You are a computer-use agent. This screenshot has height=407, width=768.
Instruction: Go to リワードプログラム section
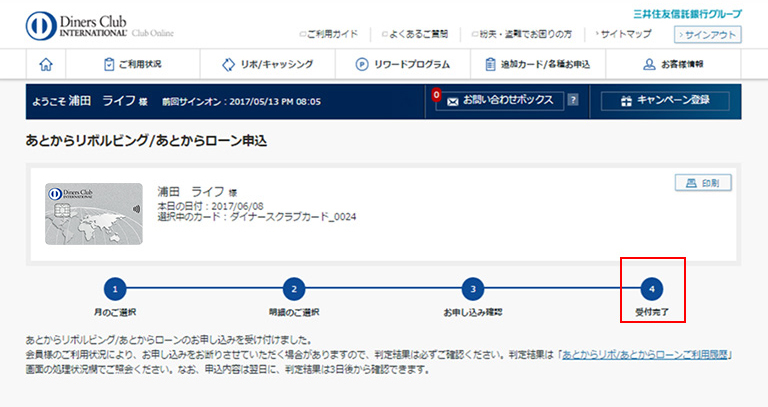coord(402,65)
